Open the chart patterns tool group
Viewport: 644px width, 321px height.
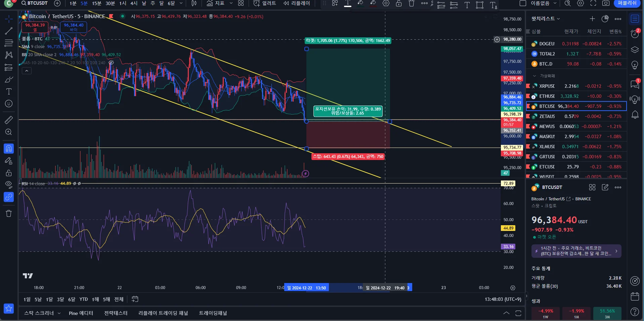tap(9, 55)
